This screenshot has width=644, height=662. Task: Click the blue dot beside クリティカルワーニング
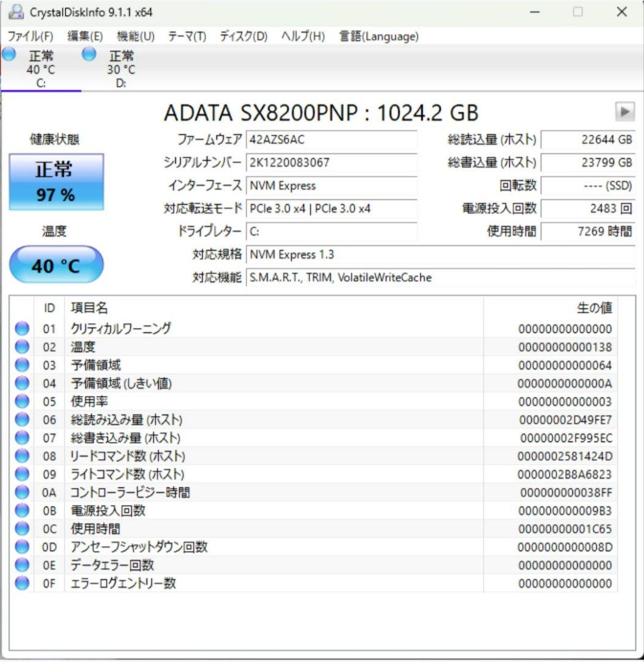(x=21, y=329)
